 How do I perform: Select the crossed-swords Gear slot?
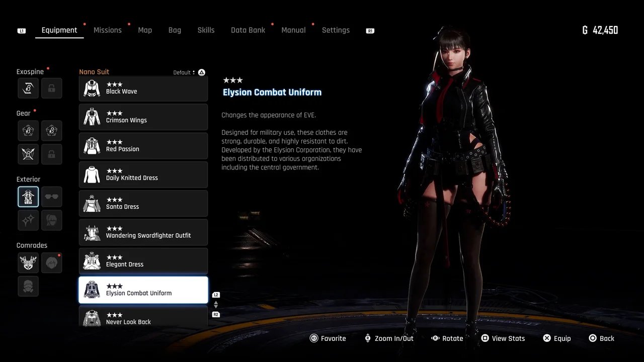tap(28, 154)
